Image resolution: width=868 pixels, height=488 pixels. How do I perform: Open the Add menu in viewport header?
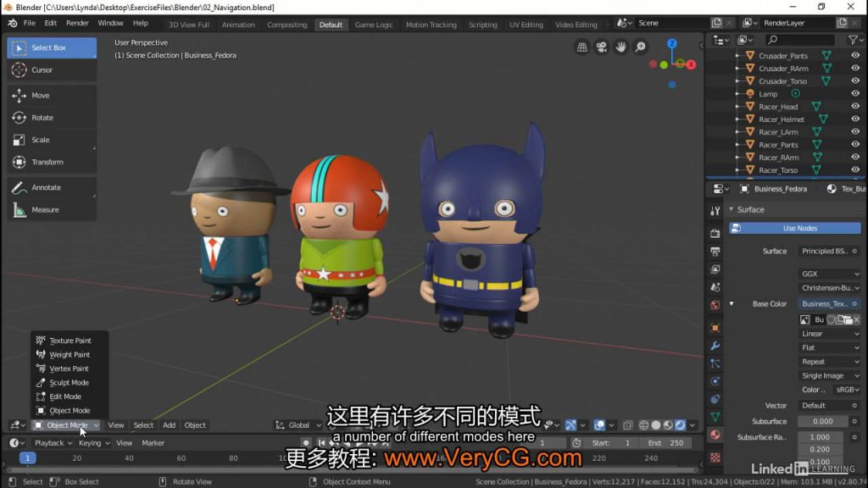[169, 425]
